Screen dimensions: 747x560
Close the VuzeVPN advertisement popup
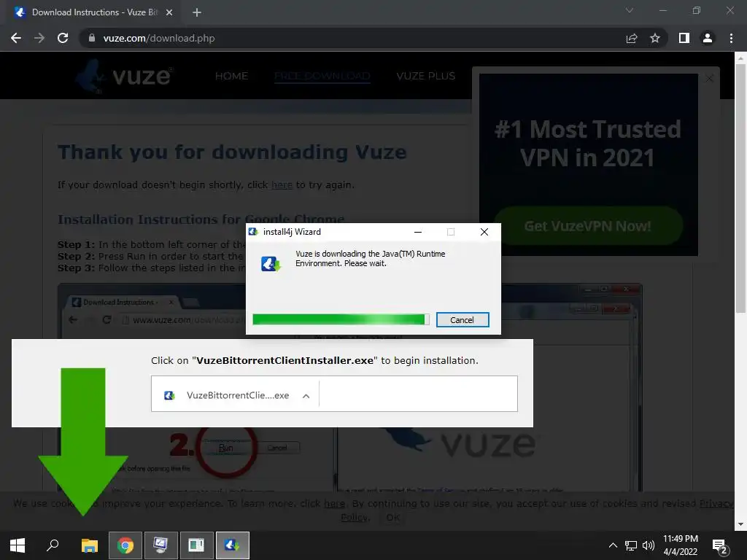[709, 79]
